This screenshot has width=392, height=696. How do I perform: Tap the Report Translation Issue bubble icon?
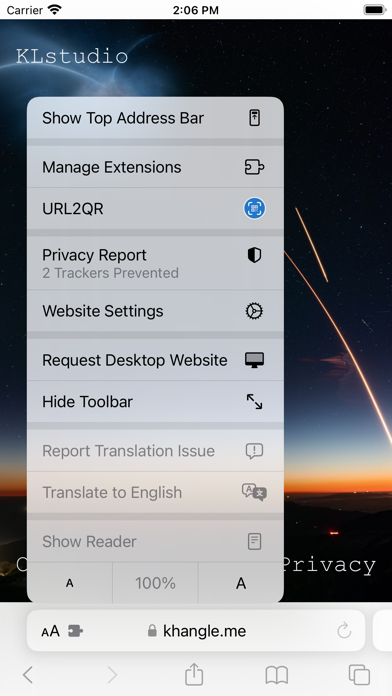254,451
